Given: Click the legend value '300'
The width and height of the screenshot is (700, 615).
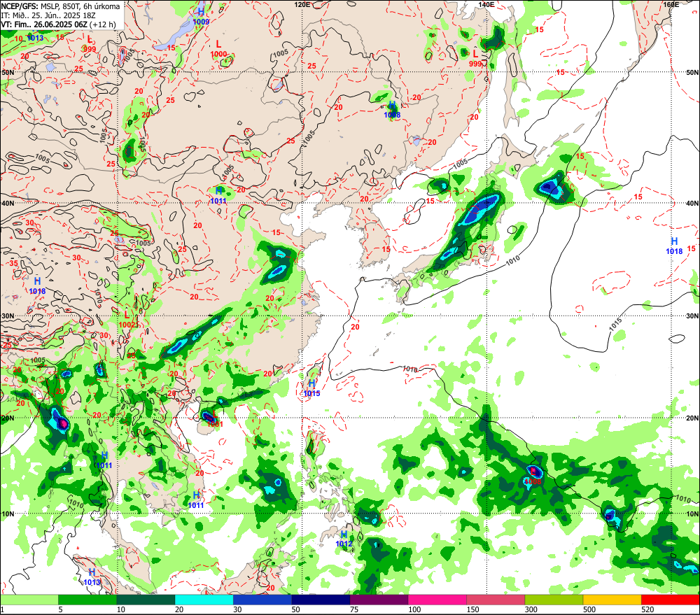Looking at the screenshot, I should point(531,609).
